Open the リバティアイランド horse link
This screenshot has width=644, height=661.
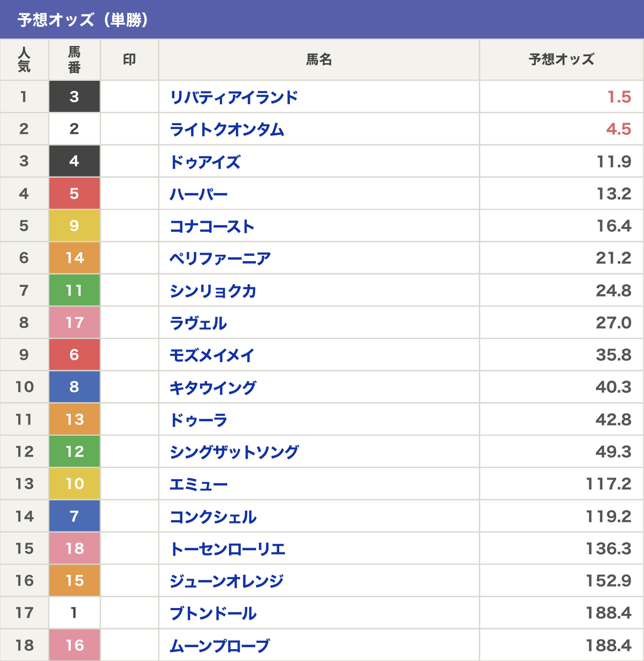click(x=234, y=97)
